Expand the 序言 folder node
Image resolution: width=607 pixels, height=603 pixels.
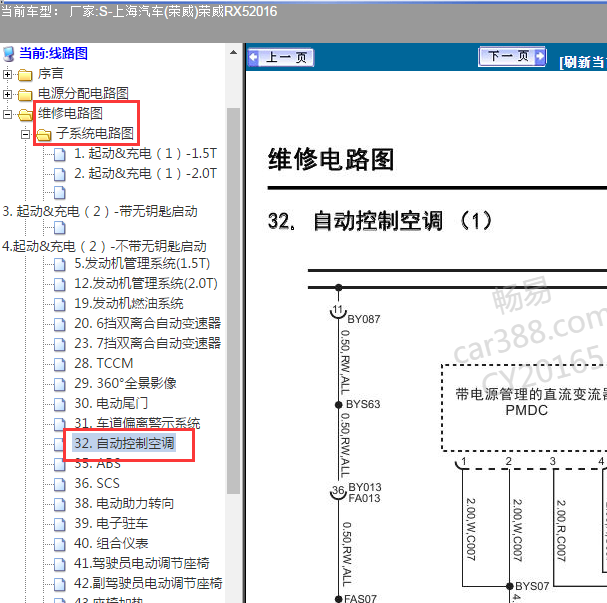click(x=7, y=74)
